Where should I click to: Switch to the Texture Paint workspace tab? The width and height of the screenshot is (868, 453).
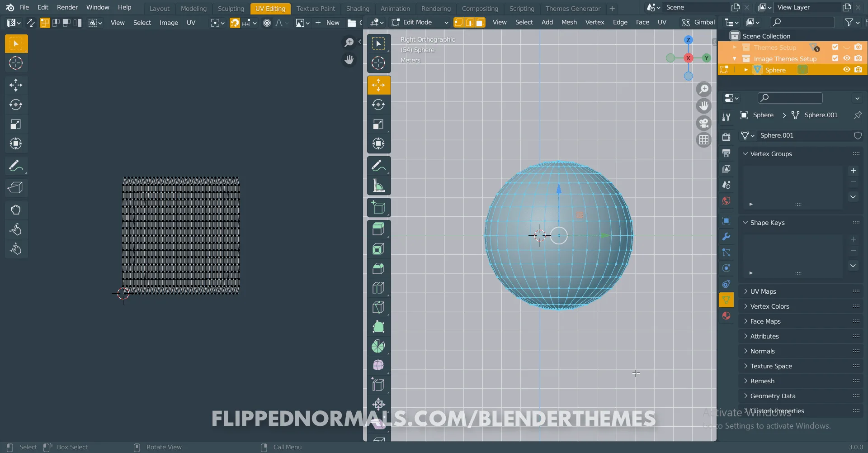point(316,9)
